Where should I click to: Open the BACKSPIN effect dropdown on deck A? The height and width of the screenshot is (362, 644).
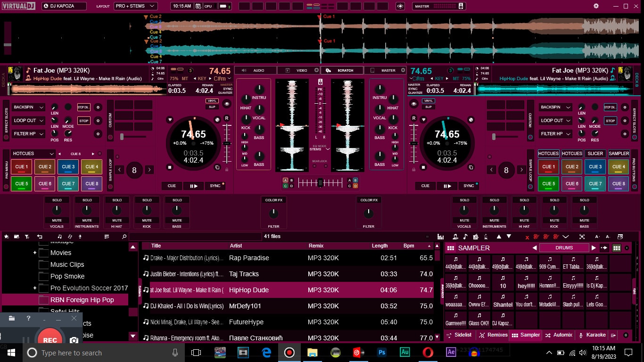[x=29, y=107]
